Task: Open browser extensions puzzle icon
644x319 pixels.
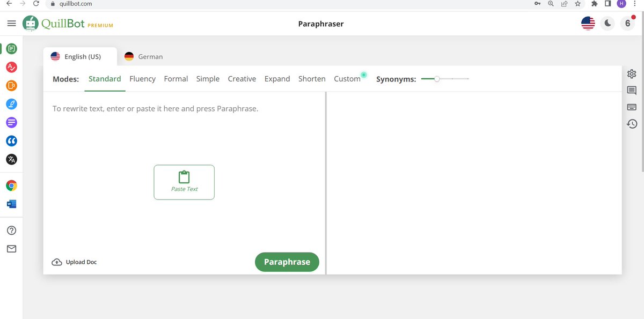Action: point(594,4)
